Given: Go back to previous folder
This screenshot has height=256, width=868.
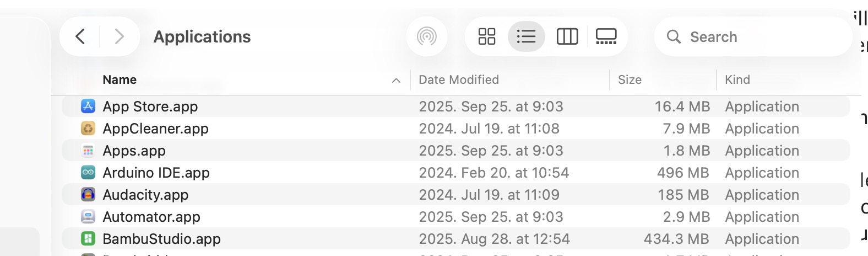Looking at the screenshot, I should pos(80,36).
